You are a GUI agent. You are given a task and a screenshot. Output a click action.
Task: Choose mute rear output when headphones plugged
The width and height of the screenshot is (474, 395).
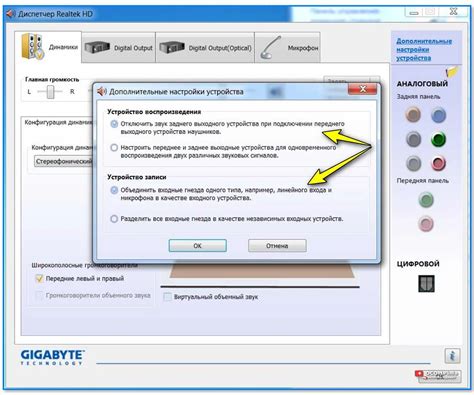pos(114,124)
